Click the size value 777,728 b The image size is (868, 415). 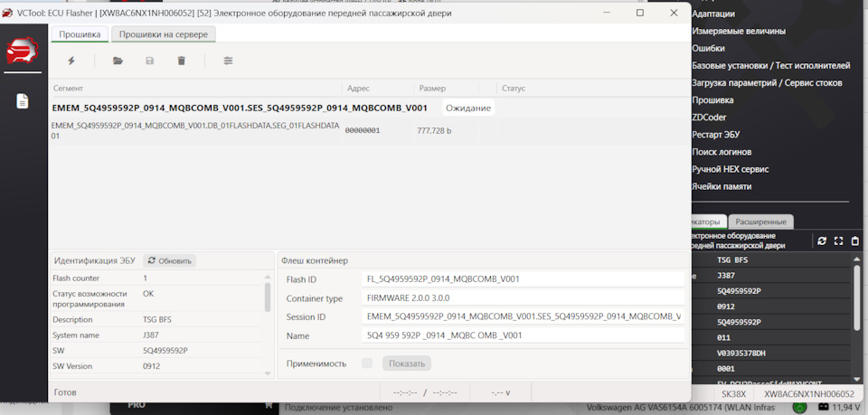pos(434,131)
